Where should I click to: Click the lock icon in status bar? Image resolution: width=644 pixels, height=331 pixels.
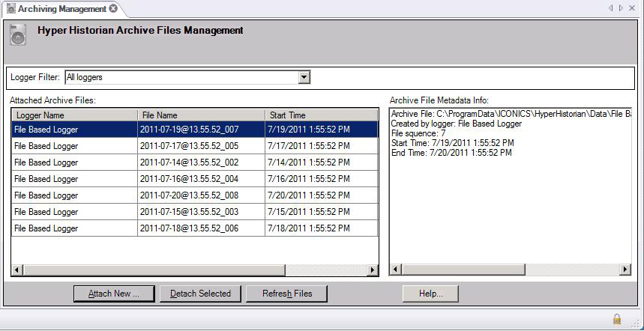(x=616, y=319)
